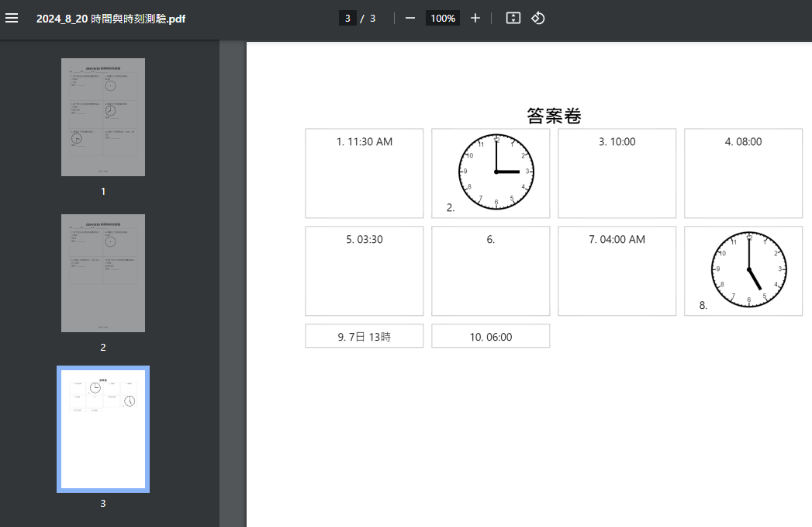Zoom in with the plus button
This screenshot has width=812, height=527.
(475, 18)
